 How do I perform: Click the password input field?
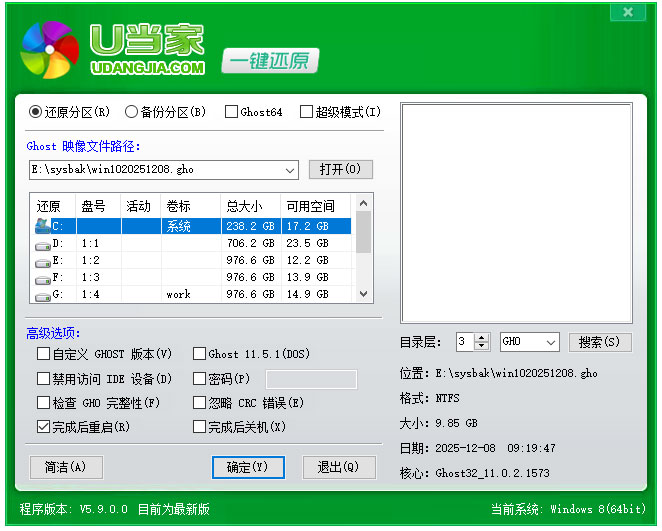pos(311,379)
